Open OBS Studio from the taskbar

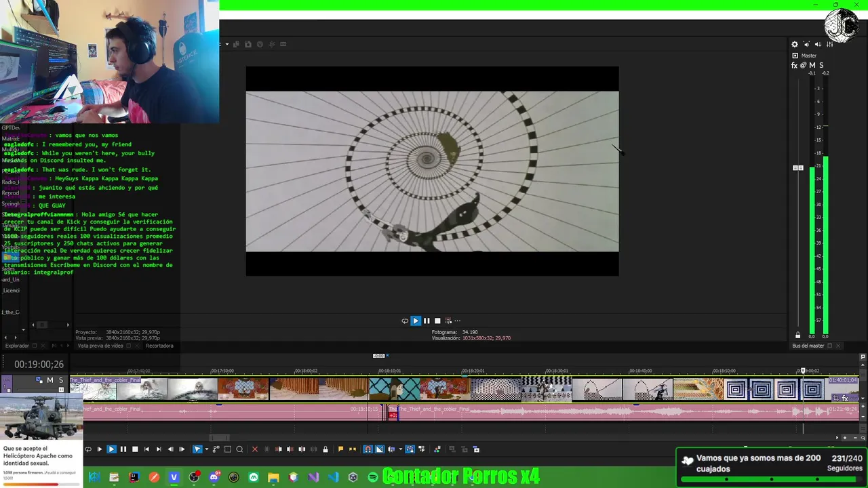pyautogui.click(x=194, y=477)
